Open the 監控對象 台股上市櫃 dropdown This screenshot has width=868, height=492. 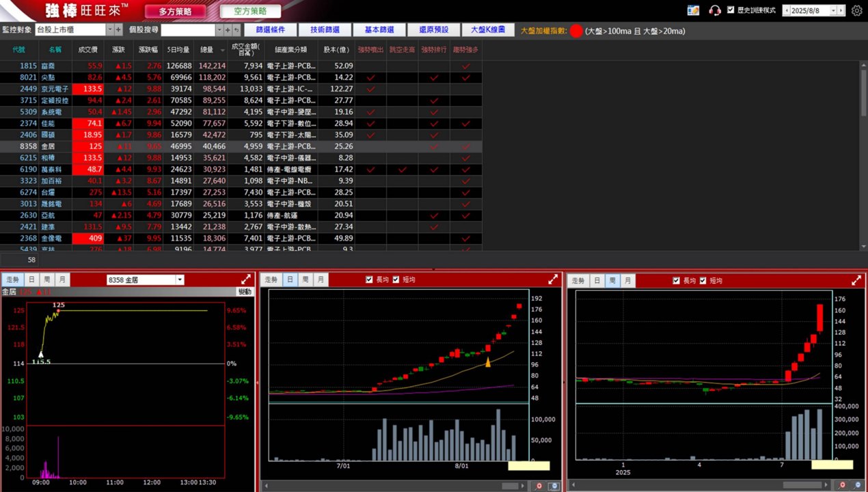pos(109,30)
